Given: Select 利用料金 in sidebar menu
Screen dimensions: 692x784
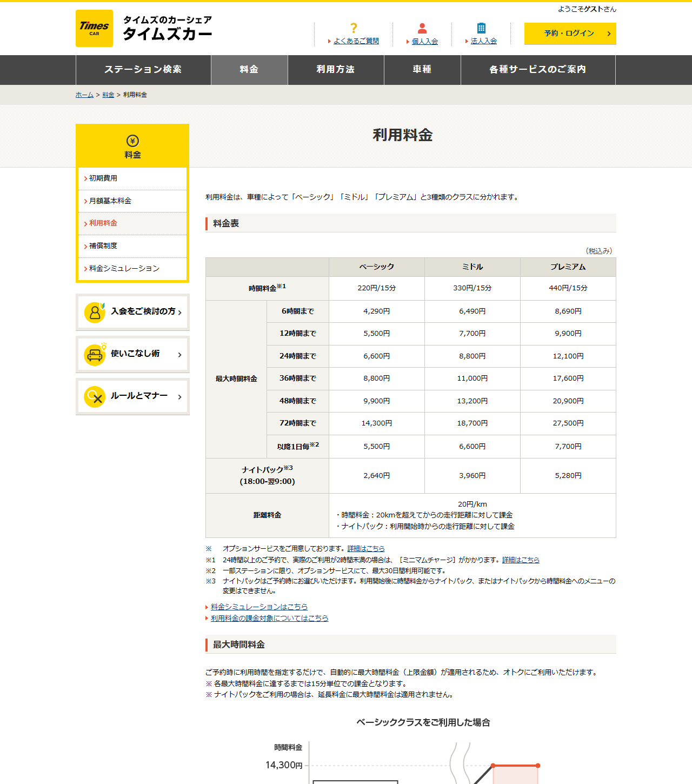Looking at the screenshot, I should pos(132,223).
